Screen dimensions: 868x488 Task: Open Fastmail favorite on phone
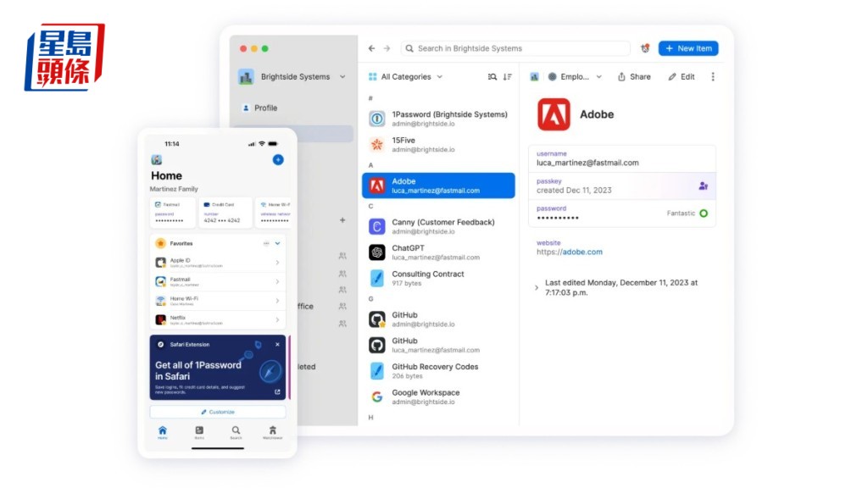tap(218, 281)
